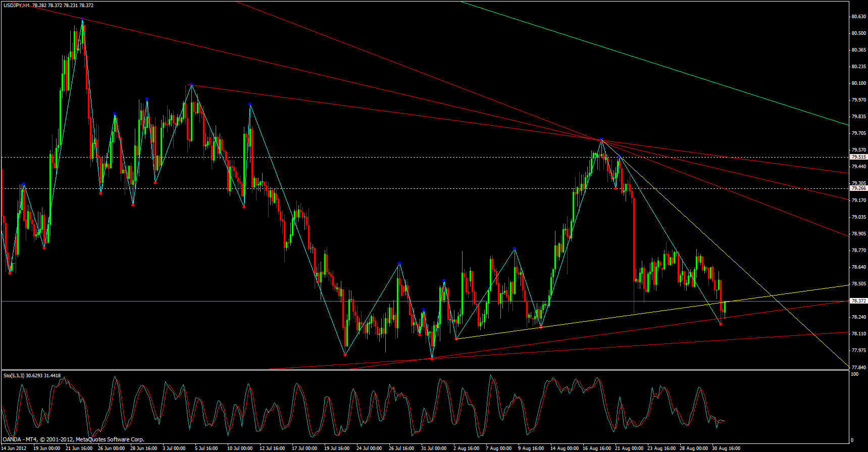
Task: Select the red dot at the latest price low
Action: tap(721, 324)
